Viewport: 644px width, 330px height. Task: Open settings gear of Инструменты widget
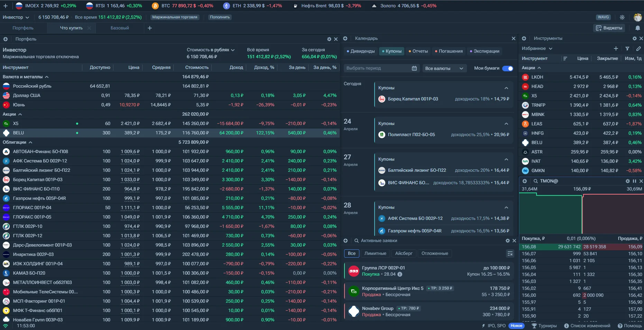click(x=635, y=38)
